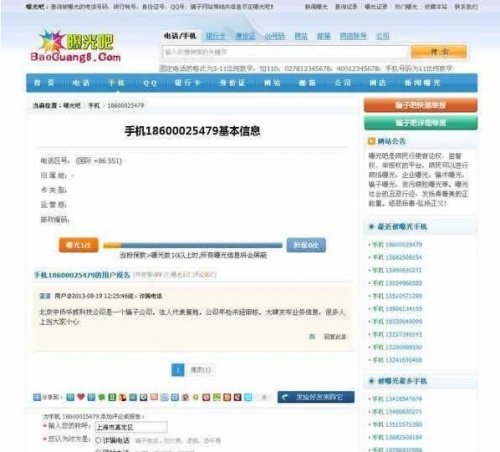The image size is (500, 452).
Task: Click the 手机18600025479基本信息 title
Action: coord(192,131)
